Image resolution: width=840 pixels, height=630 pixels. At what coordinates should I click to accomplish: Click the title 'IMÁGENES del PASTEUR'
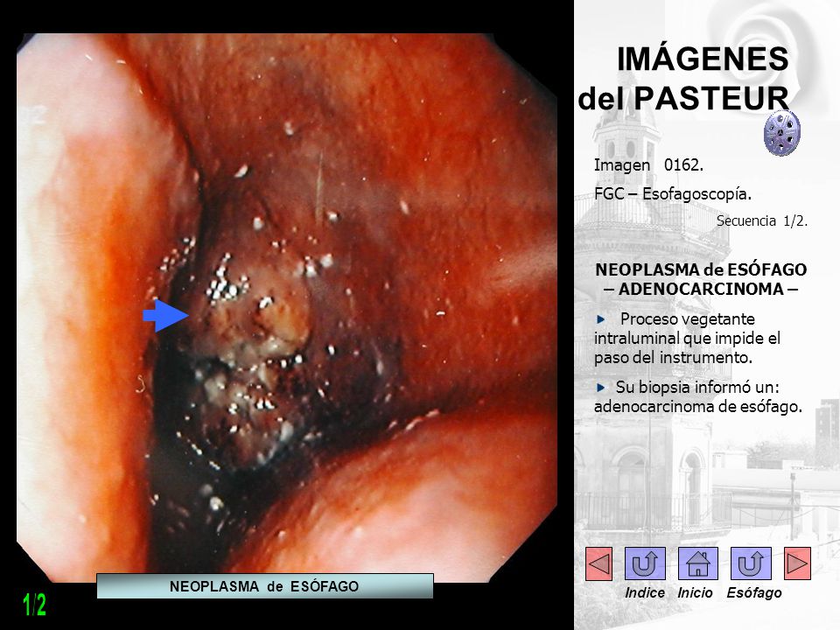[683, 79]
